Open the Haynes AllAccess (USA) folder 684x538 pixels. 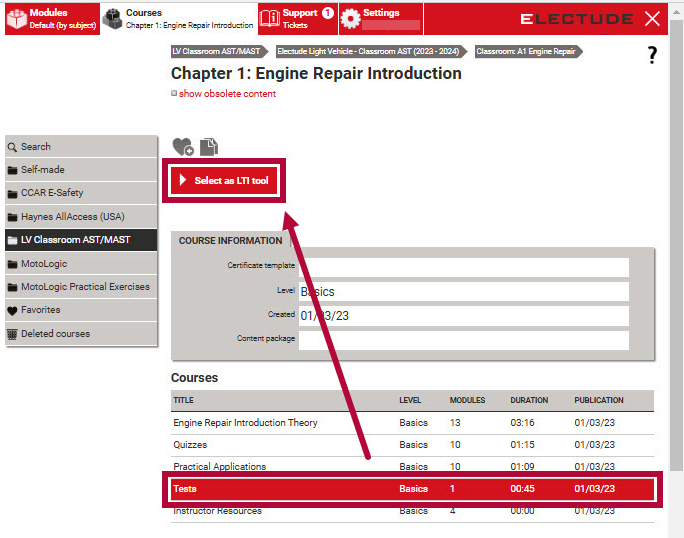81,216
